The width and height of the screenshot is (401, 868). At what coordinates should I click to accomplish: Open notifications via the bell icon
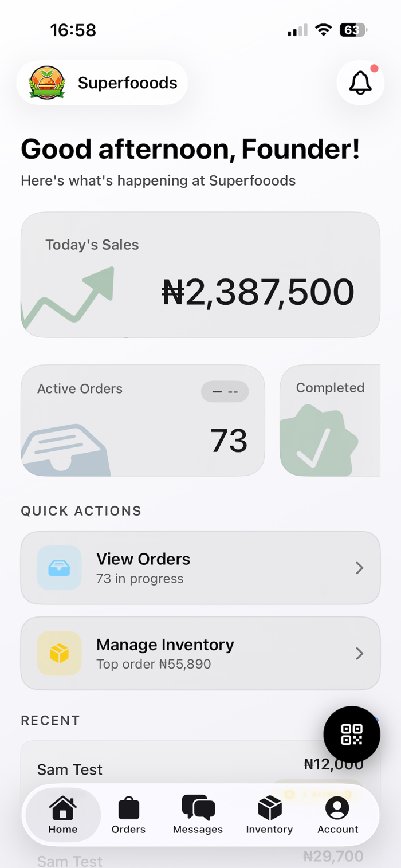360,83
